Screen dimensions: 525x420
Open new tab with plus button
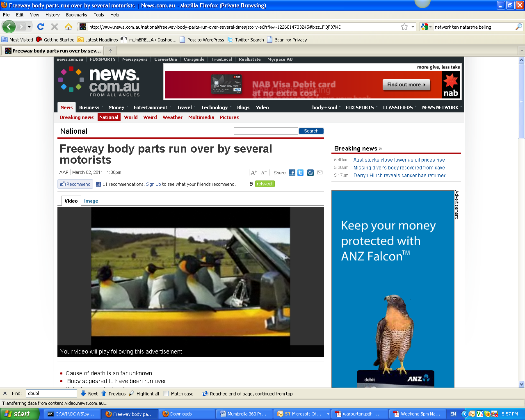tap(110, 51)
